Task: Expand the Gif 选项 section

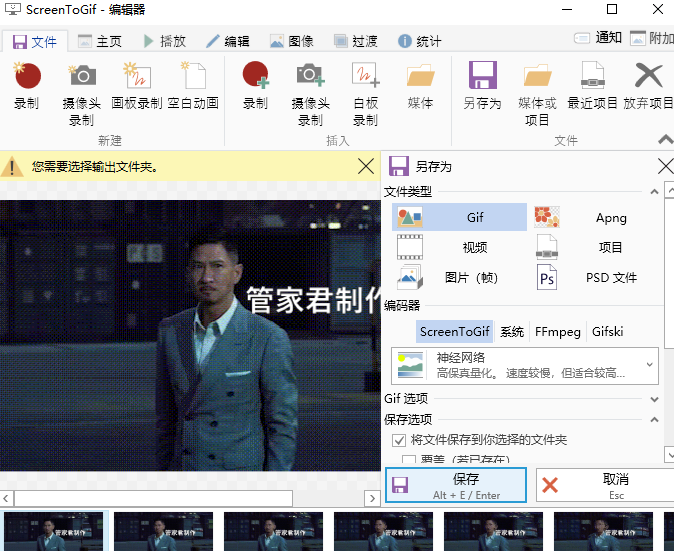Action: (654, 399)
